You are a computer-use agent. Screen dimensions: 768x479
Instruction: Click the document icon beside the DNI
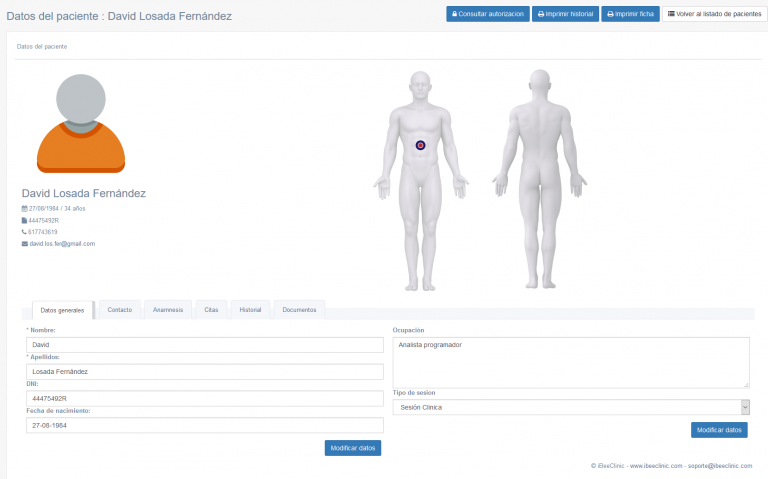coord(25,220)
